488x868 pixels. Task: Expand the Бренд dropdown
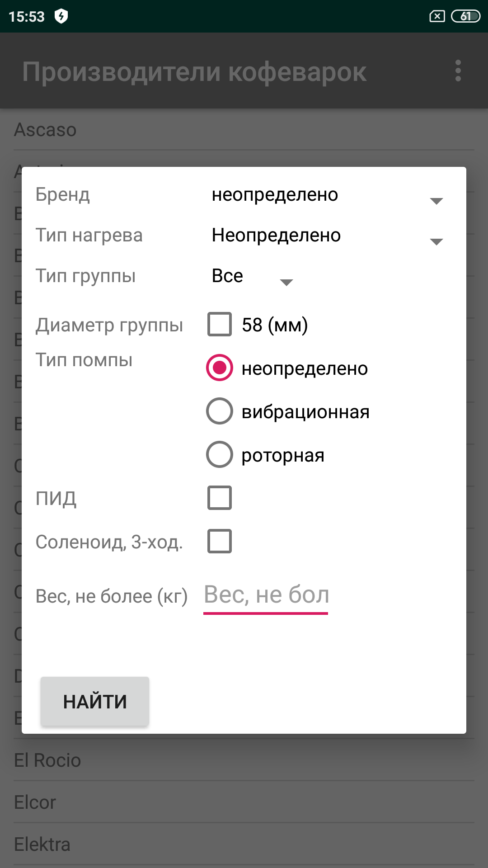[x=327, y=195]
